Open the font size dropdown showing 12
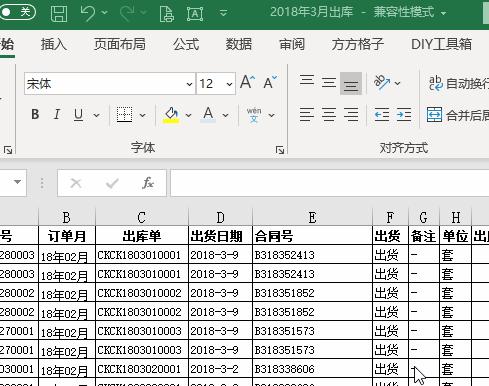This screenshot has width=489, height=386. pyautogui.click(x=229, y=84)
